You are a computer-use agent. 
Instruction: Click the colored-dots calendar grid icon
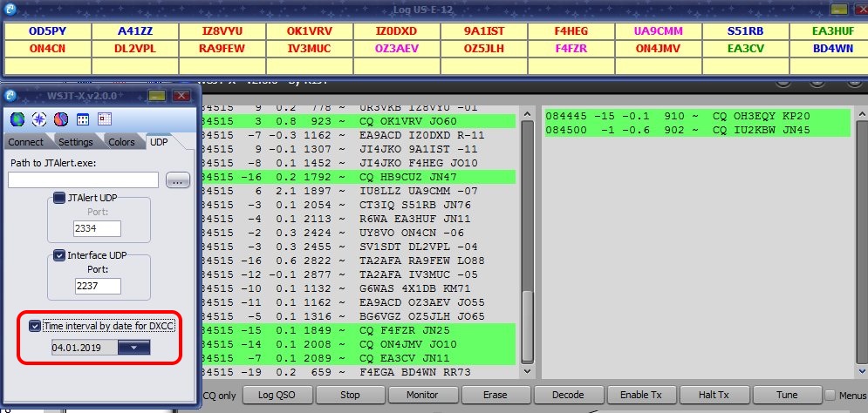83,119
